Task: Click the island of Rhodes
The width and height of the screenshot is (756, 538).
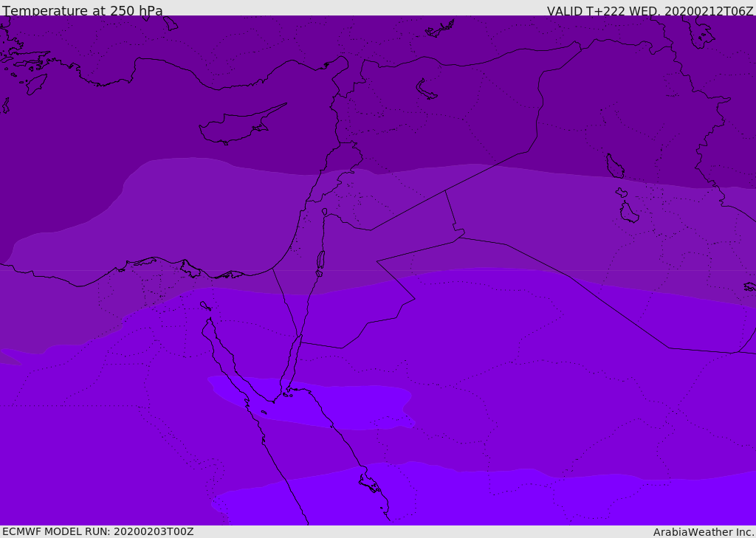Action: (x=36, y=84)
